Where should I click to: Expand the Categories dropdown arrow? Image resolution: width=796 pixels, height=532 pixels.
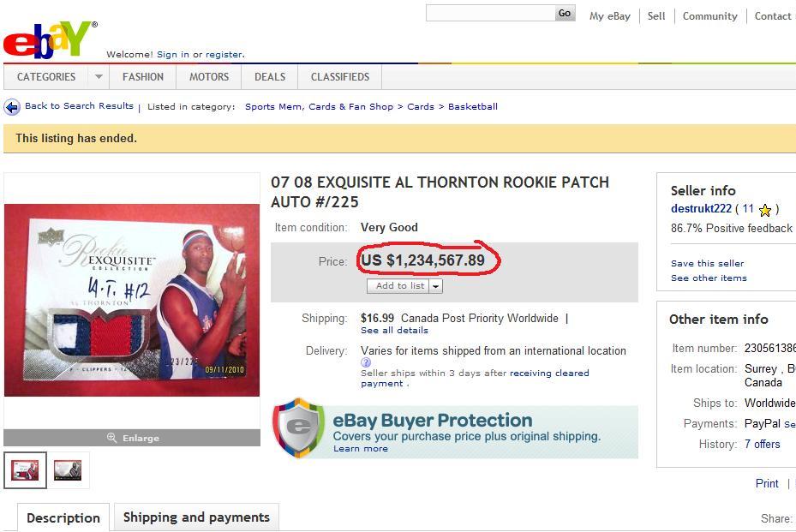coord(99,76)
